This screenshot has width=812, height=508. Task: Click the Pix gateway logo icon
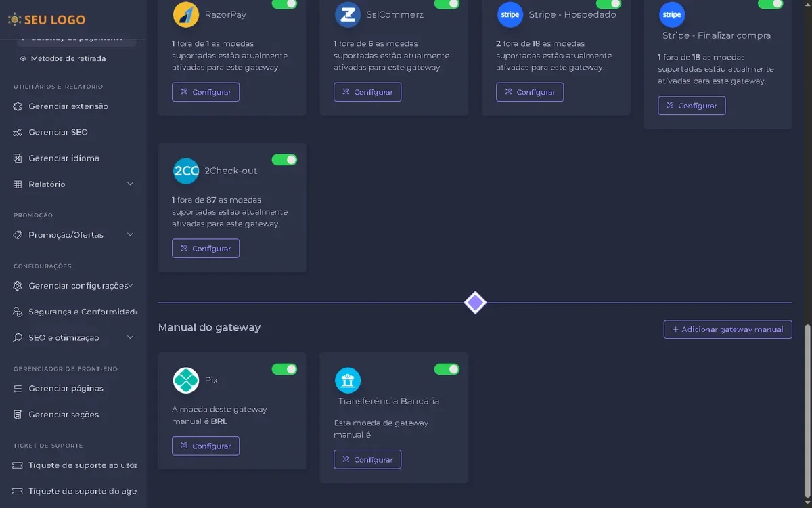pyautogui.click(x=186, y=380)
